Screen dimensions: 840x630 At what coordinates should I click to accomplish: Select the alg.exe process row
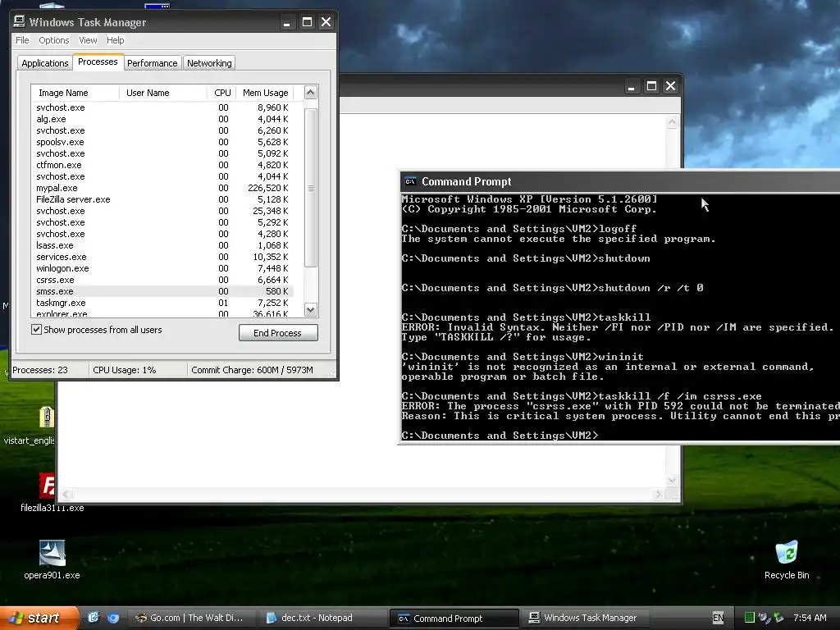pyautogui.click(x=162, y=119)
